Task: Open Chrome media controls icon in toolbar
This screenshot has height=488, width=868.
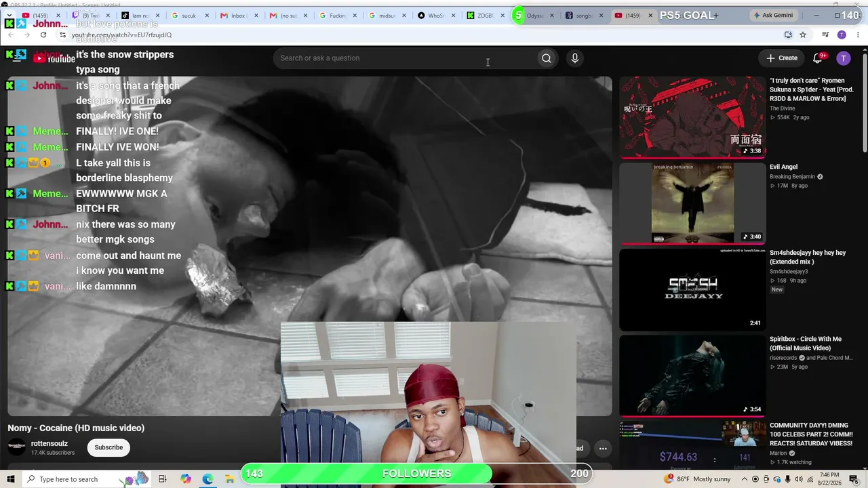Action: pos(825,35)
